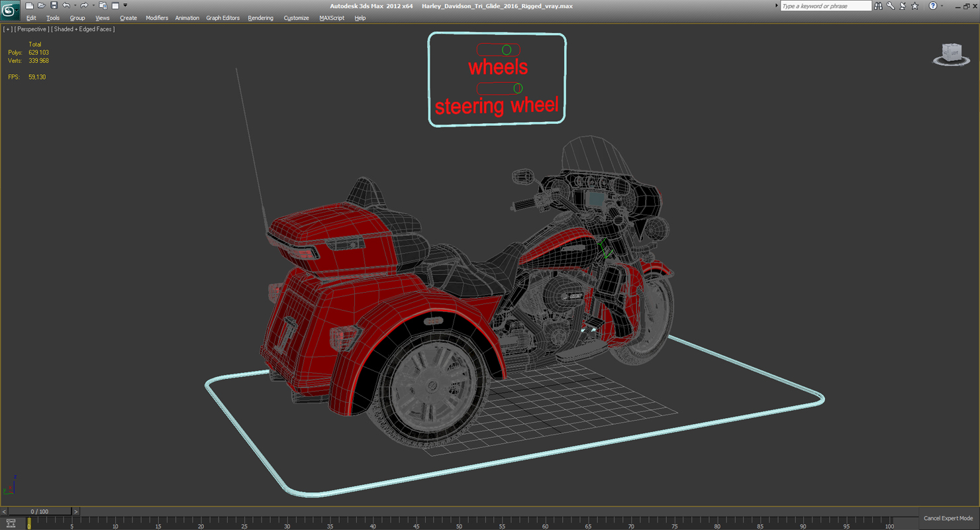Click the Redo arrow icon

pyautogui.click(x=84, y=6)
